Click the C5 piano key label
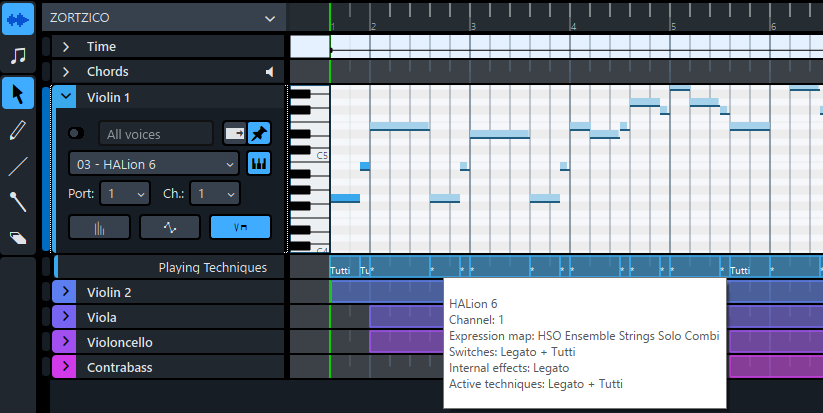This screenshot has height=413, width=823. (x=322, y=155)
